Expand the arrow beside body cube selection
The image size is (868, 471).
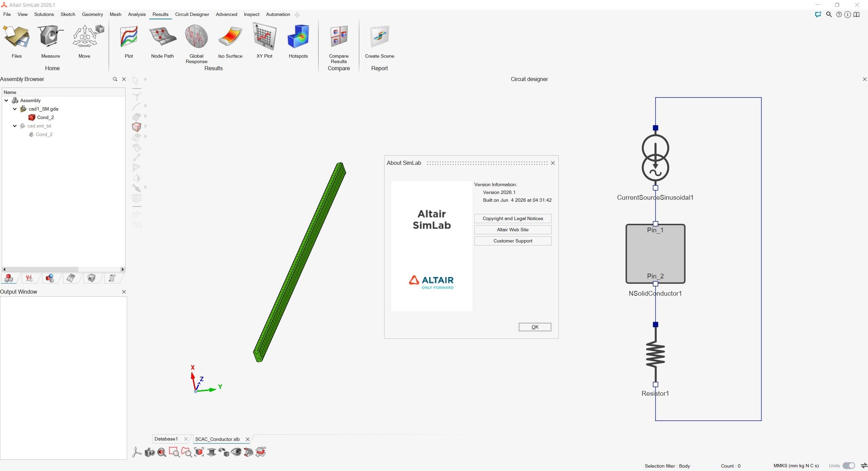coord(146,126)
